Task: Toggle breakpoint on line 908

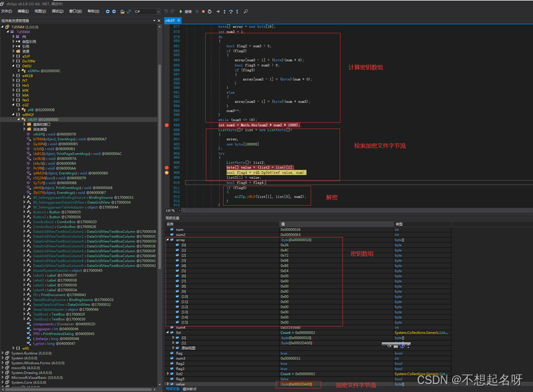Action: [167, 173]
